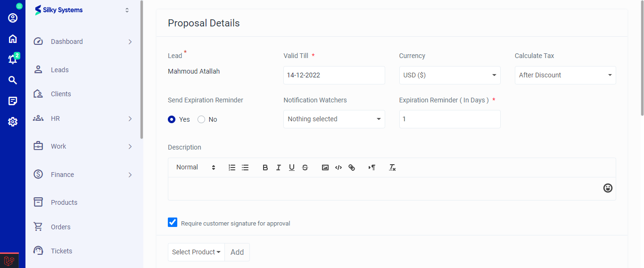Click the Valid Till date field
Viewport: 644px width, 268px height.
click(334, 75)
